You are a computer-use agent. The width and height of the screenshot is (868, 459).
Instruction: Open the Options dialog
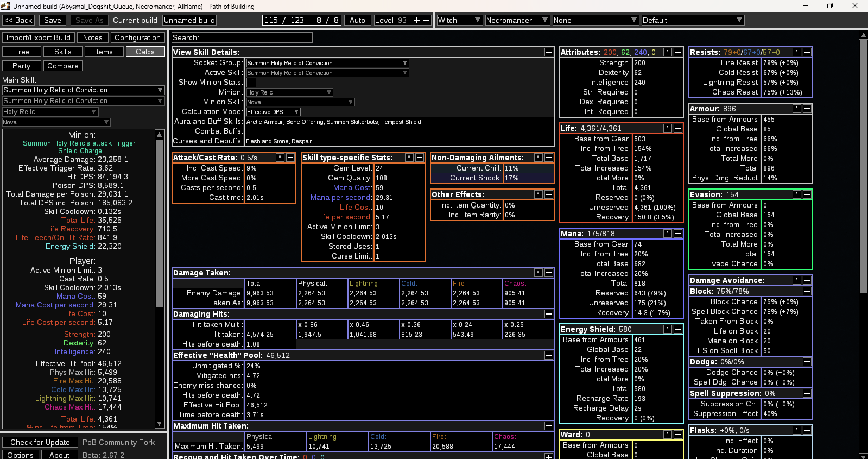21,455
